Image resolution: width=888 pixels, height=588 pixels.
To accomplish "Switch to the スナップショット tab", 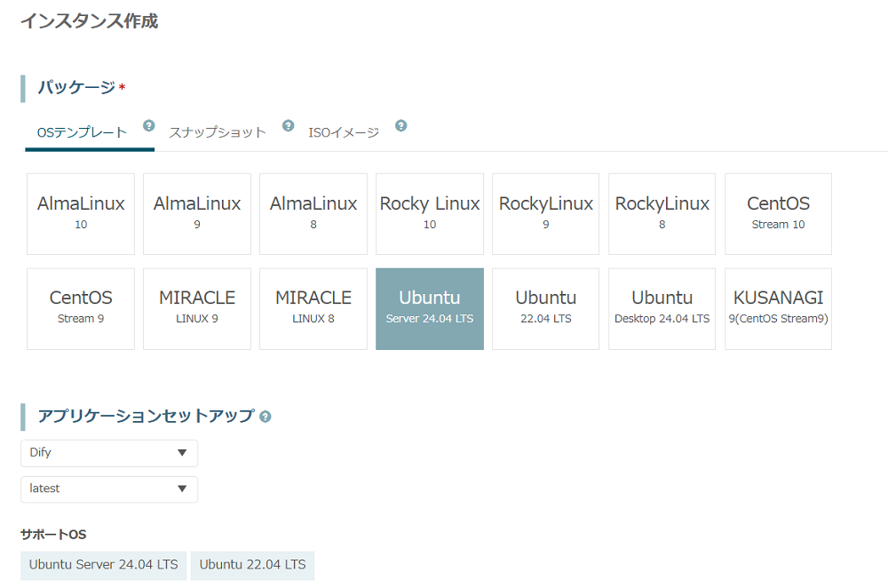I will (218, 132).
